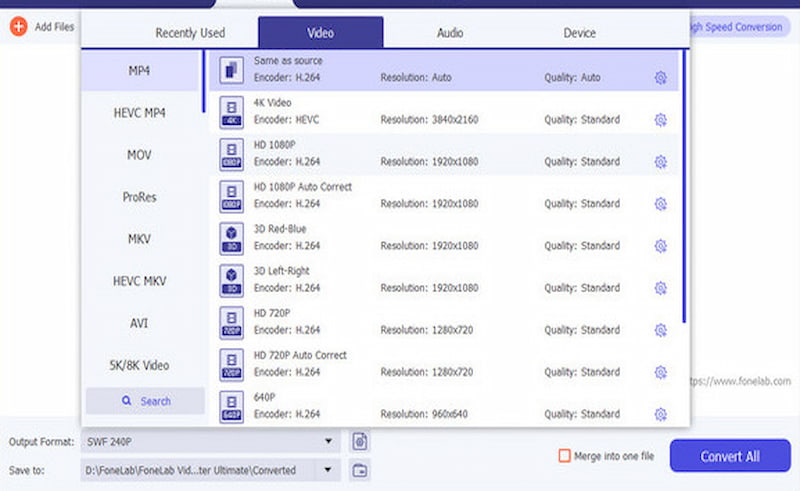Click the 3D Red-Blue format icon
This screenshot has height=491, width=800.
pyautogui.click(x=232, y=238)
